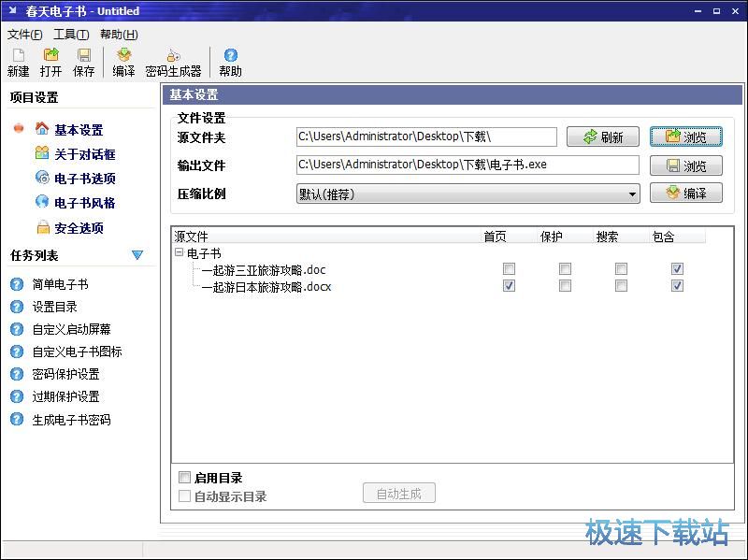Open the 工具(T) menu
This screenshot has width=748, height=560.
(71, 35)
